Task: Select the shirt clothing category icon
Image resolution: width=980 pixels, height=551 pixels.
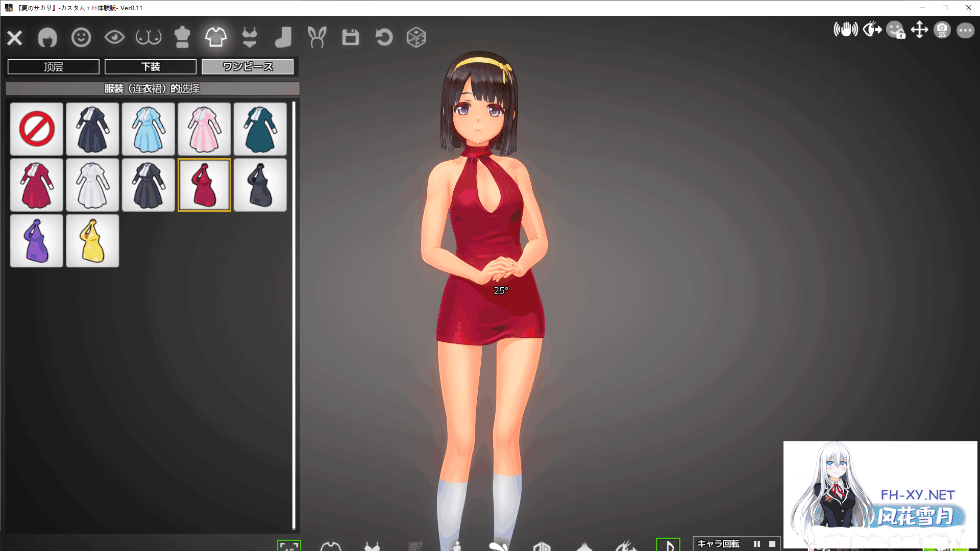Action: 215,37
